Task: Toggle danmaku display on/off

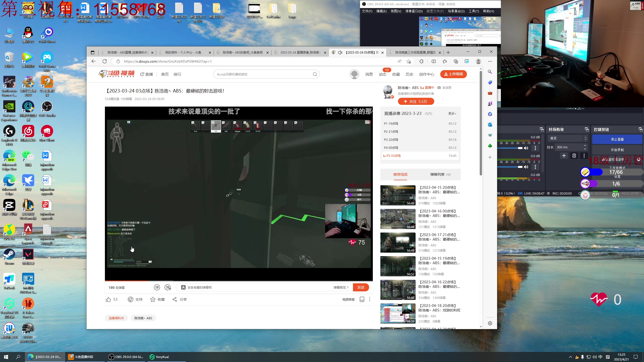Action: tap(157, 287)
